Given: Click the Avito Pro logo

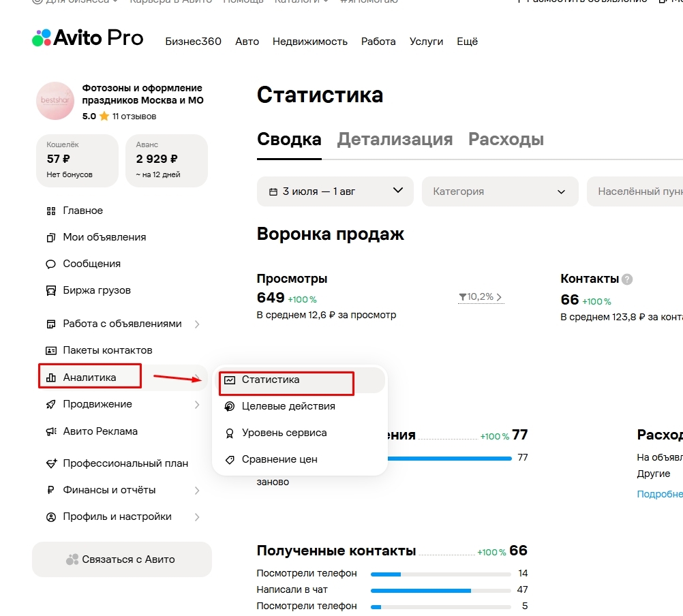Looking at the screenshot, I should 87,38.
